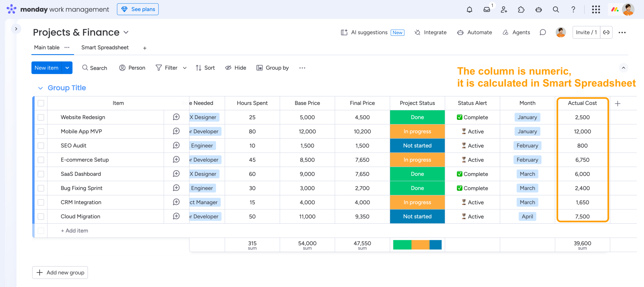Screen dimensions: 644x287
Task: Check the E-commerce Setup row checkbox
Action: coord(41,160)
